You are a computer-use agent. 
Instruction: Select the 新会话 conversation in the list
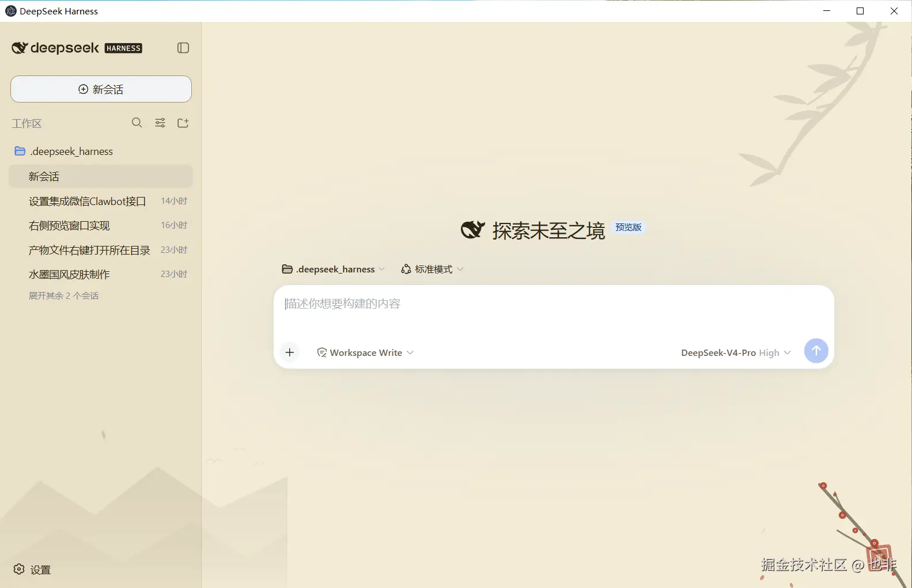pyautogui.click(x=101, y=176)
